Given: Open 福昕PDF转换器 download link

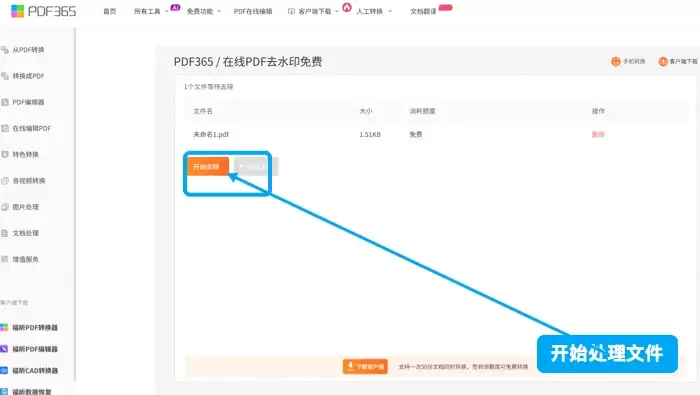Looking at the screenshot, I should 35,328.
